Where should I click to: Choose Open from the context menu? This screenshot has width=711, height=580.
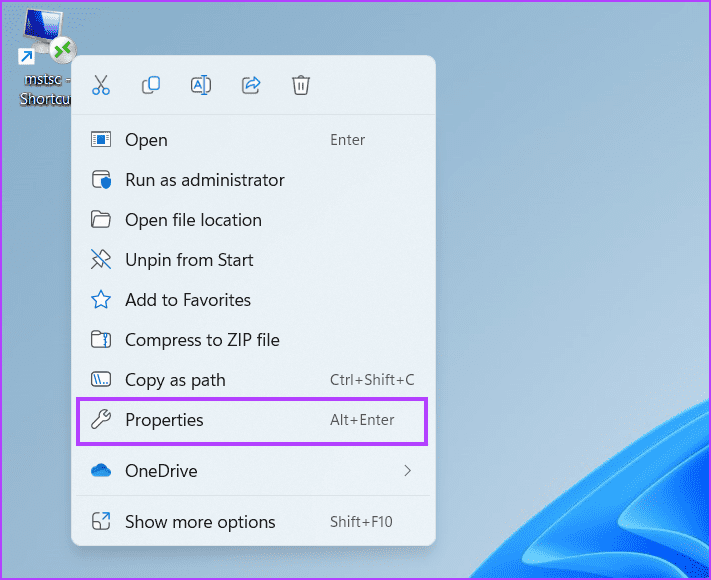coord(253,140)
